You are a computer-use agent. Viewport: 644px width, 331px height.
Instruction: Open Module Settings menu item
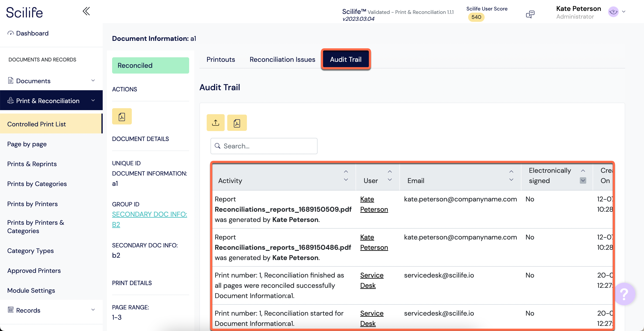31,290
